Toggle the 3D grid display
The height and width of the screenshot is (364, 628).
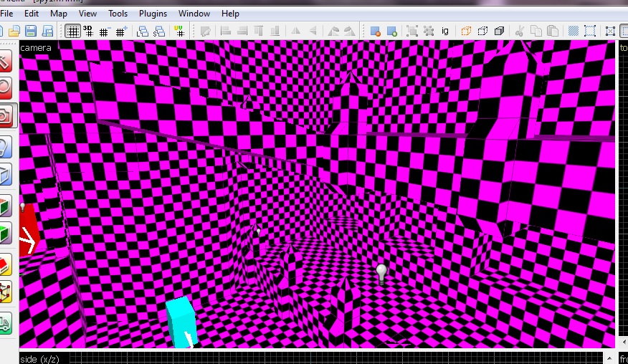(88, 31)
